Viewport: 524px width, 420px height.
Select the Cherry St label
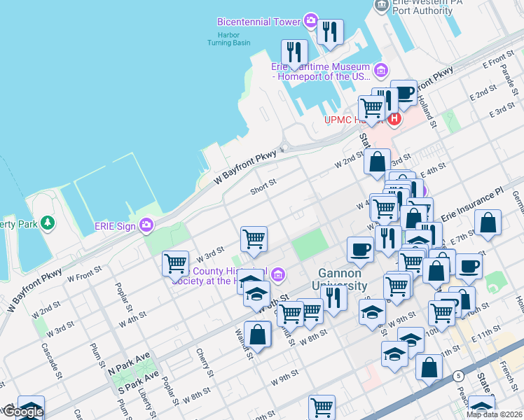coord(205,363)
